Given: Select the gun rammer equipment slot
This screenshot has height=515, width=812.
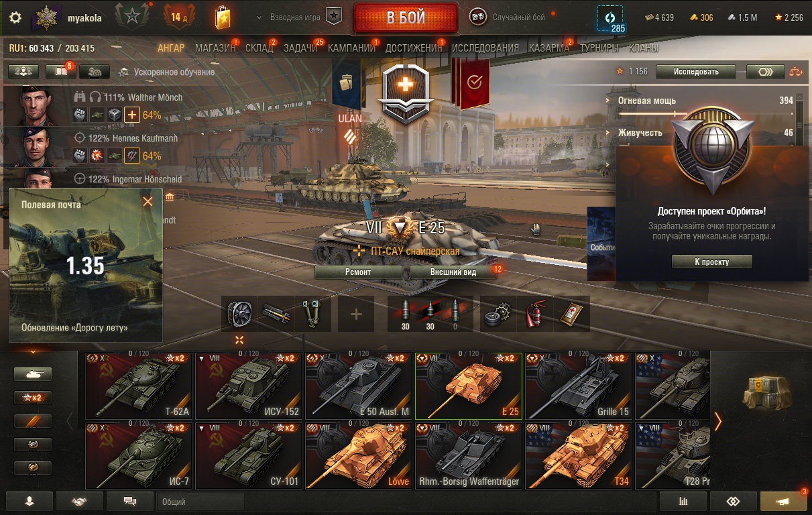Looking at the screenshot, I should 276,314.
